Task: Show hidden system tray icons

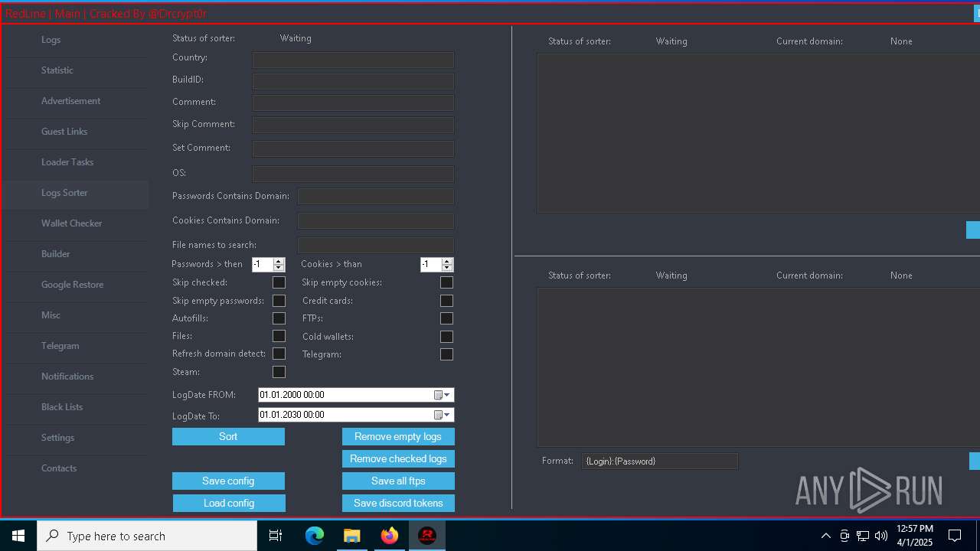Action: pyautogui.click(x=825, y=536)
